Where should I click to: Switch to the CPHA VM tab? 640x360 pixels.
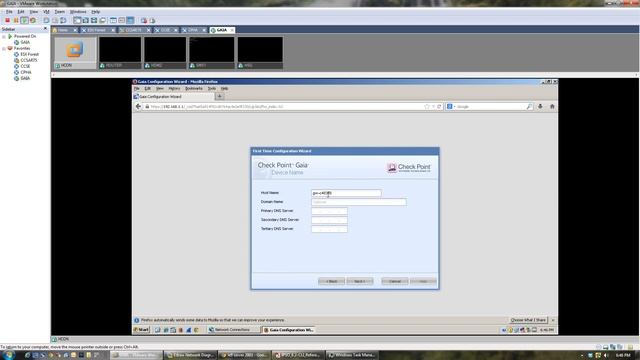tap(193, 30)
